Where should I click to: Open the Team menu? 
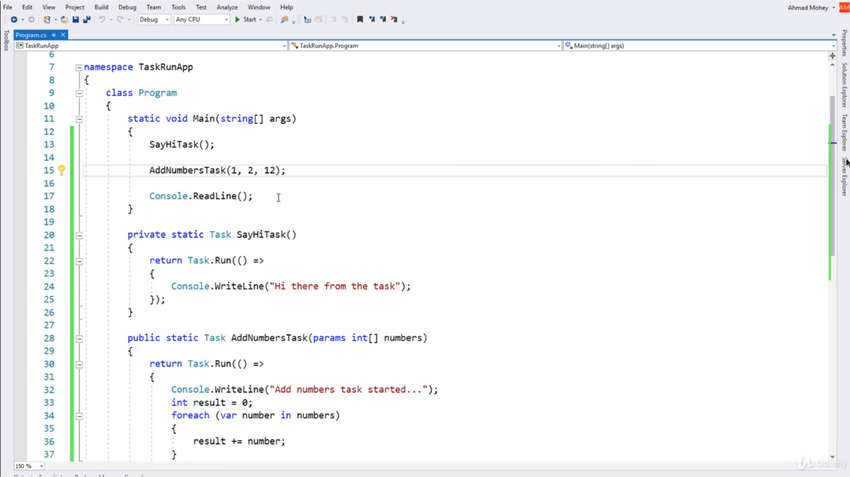click(154, 8)
